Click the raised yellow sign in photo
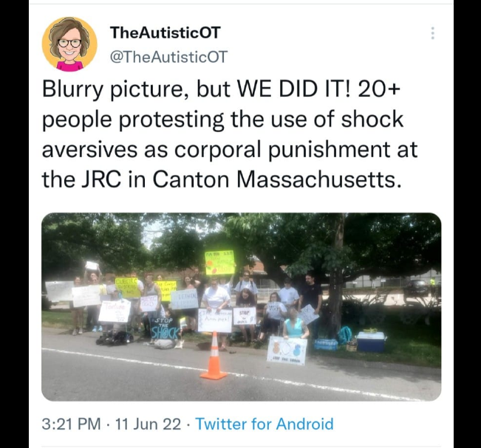 pyautogui.click(x=220, y=262)
